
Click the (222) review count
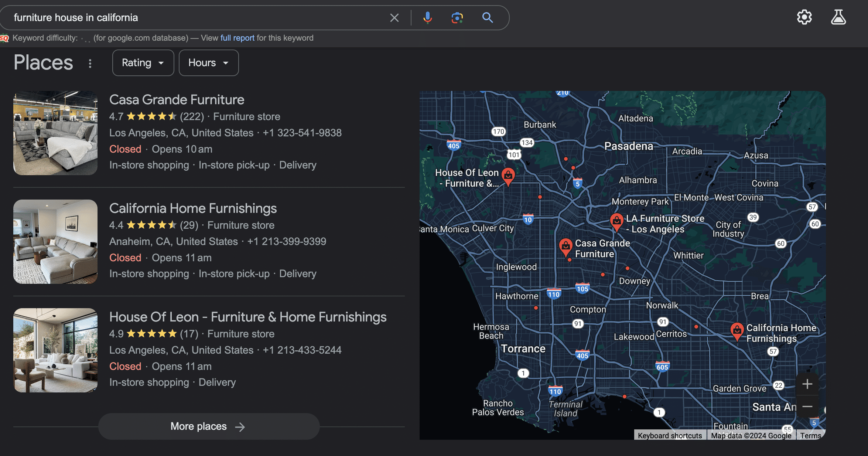tap(192, 117)
